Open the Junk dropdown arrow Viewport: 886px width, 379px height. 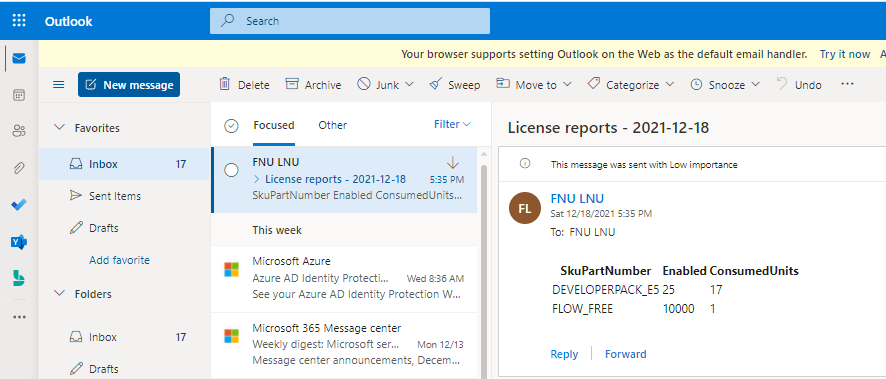(x=409, y=84)
